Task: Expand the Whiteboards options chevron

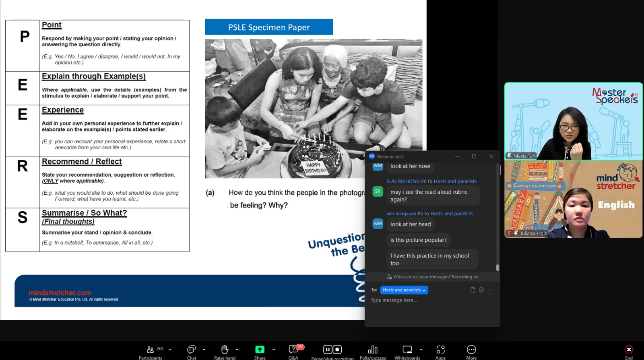Action: (421, 350)
